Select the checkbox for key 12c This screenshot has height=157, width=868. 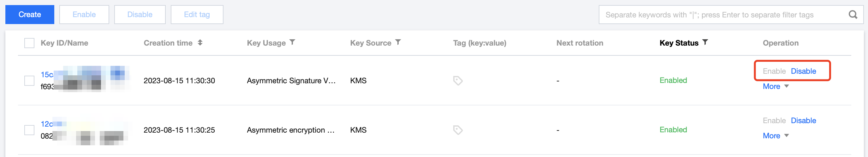29,130
